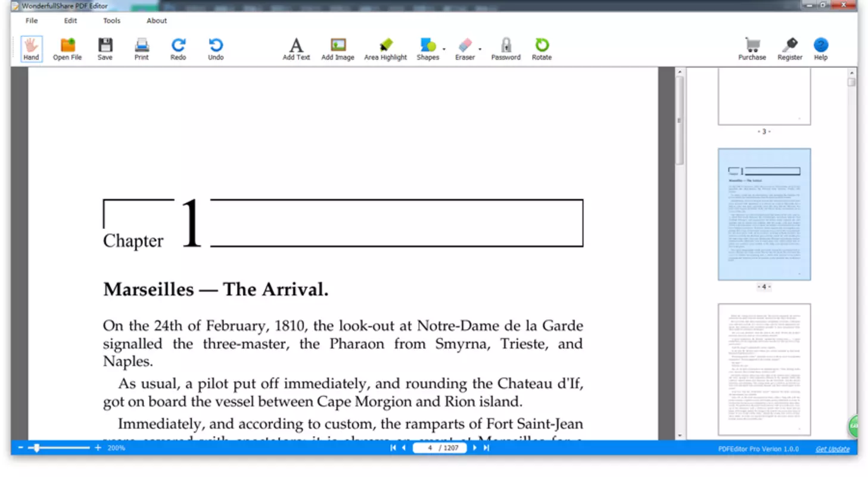868x477 pixels.
Task: Open the Edit menu
Action: 71,20
